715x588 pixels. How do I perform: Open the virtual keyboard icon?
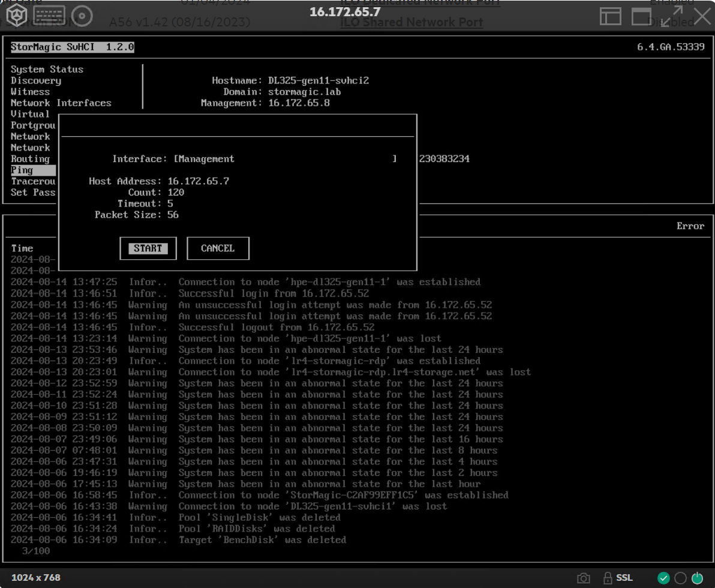pos(49,16)
